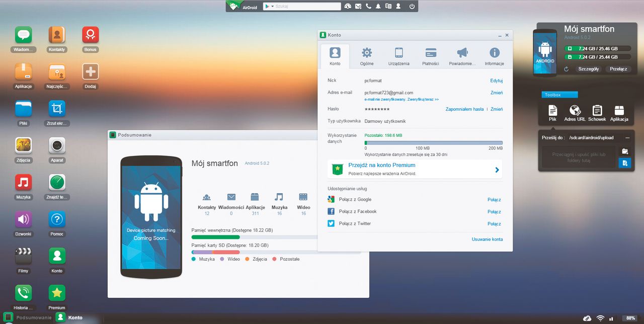Select the Plik tool in Toolbox
Viewport: 644px width, 324px height.
point(552,113)
